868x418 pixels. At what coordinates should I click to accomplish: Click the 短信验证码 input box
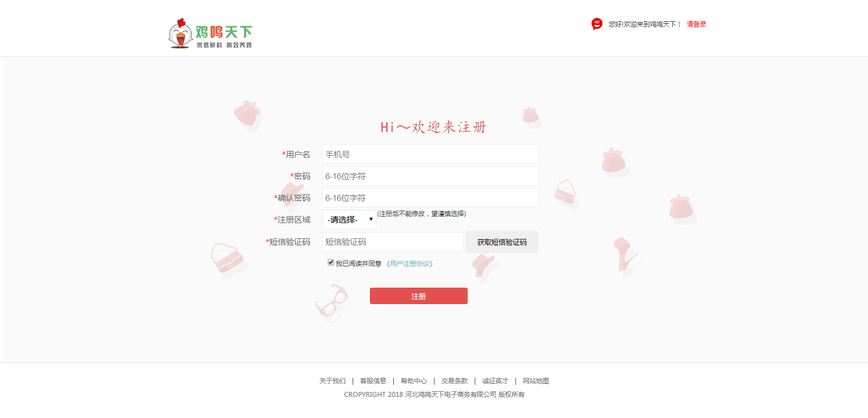coord(393,242)
